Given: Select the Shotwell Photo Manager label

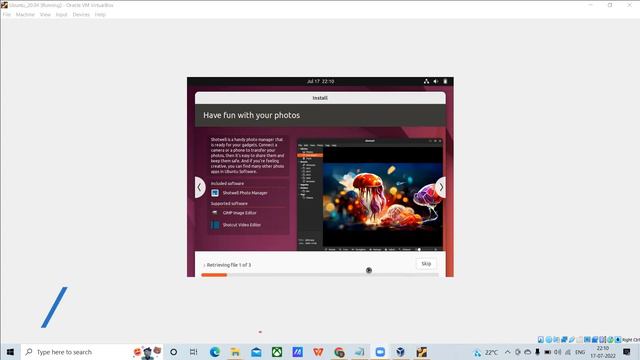Looking at the screenshot, I should 245,193.
